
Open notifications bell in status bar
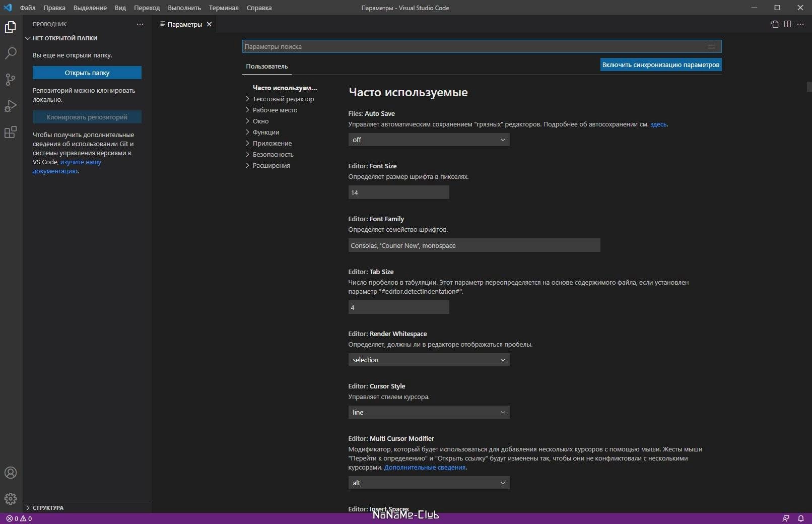point(800,518)
